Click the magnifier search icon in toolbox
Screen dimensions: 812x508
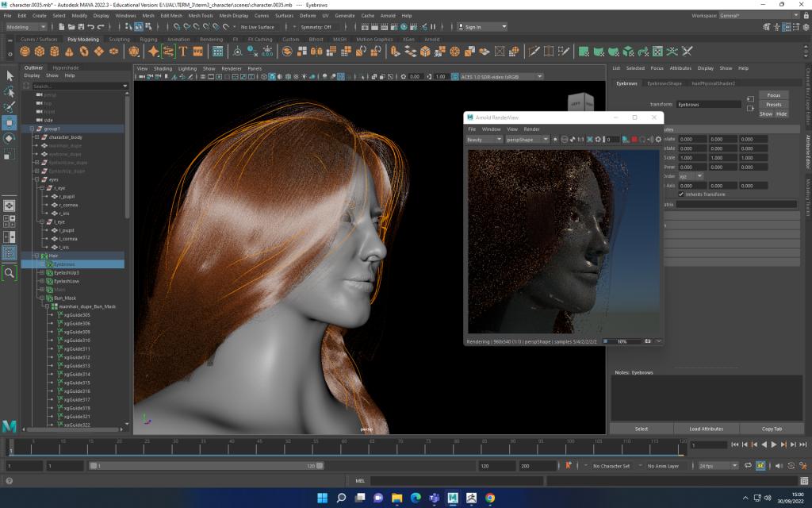[x=10, y=273]
